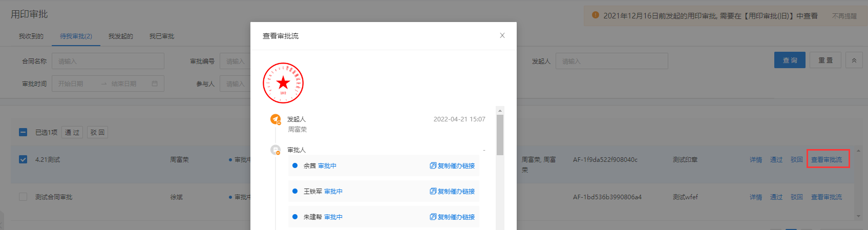Click 驳回 in the 测试合同审批 row
868x230 pixels.
pos(797,197)
